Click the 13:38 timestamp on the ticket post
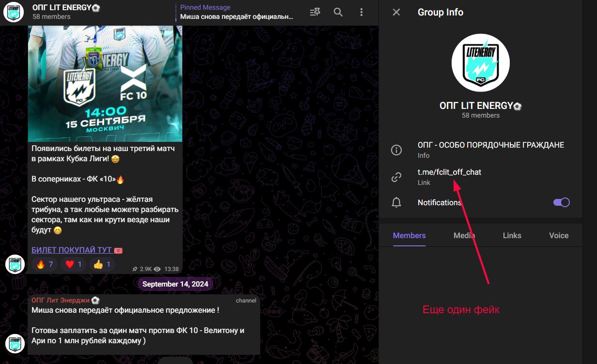The image size is (597, 364). point(172,269)
